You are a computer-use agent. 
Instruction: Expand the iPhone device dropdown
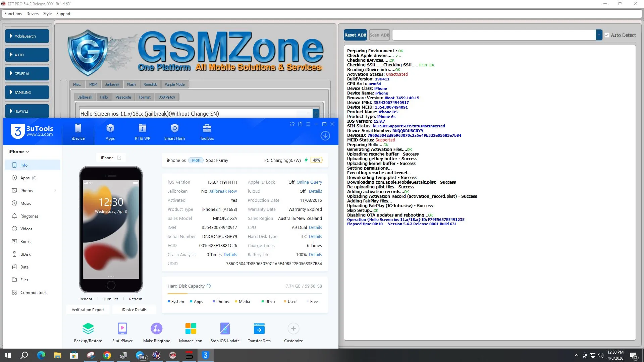(x=28, y=152)
